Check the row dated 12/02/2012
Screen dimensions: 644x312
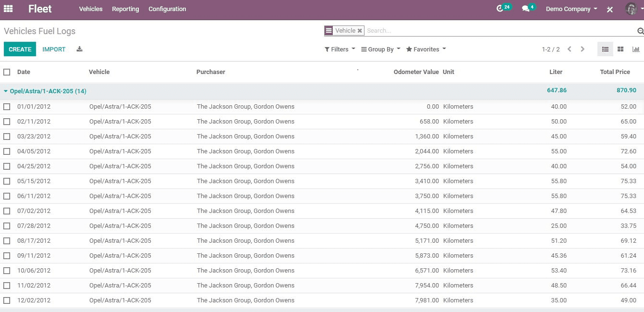click(7, 300)
